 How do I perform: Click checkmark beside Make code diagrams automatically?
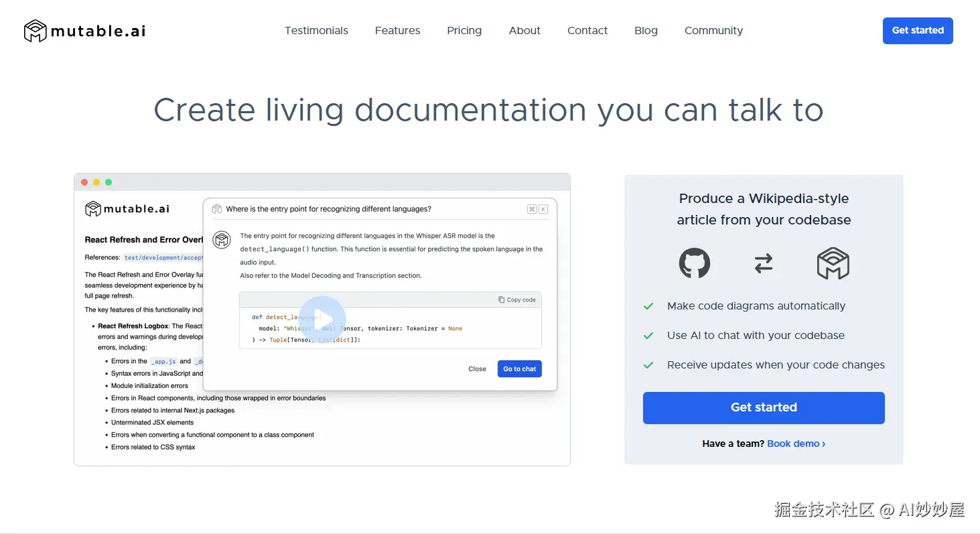[x=648, y=306]
